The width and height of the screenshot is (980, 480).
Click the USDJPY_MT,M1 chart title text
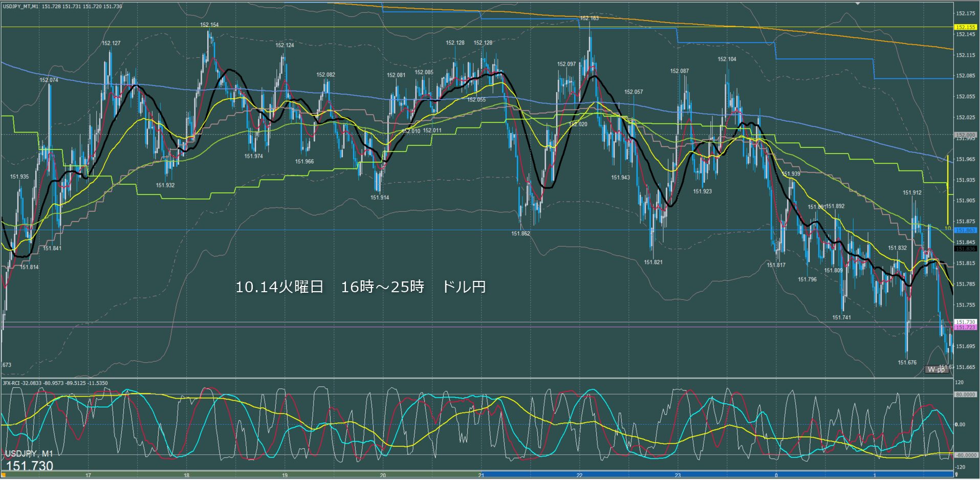[20, 6]
